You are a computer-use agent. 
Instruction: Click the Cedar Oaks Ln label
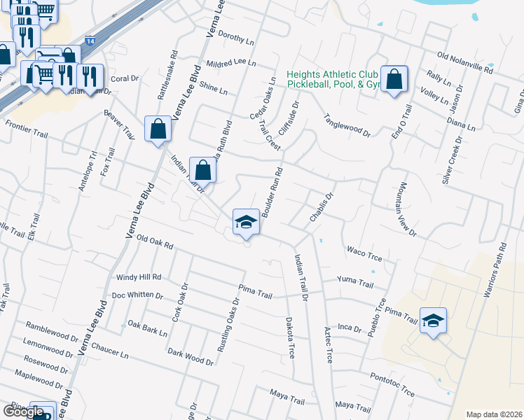pyautogui.click(x=263, y=98)
